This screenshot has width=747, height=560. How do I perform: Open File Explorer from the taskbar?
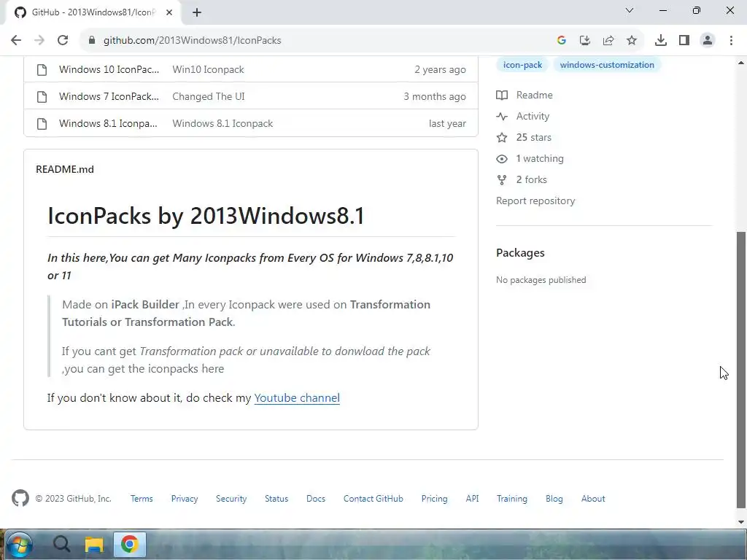click(94, 544)
